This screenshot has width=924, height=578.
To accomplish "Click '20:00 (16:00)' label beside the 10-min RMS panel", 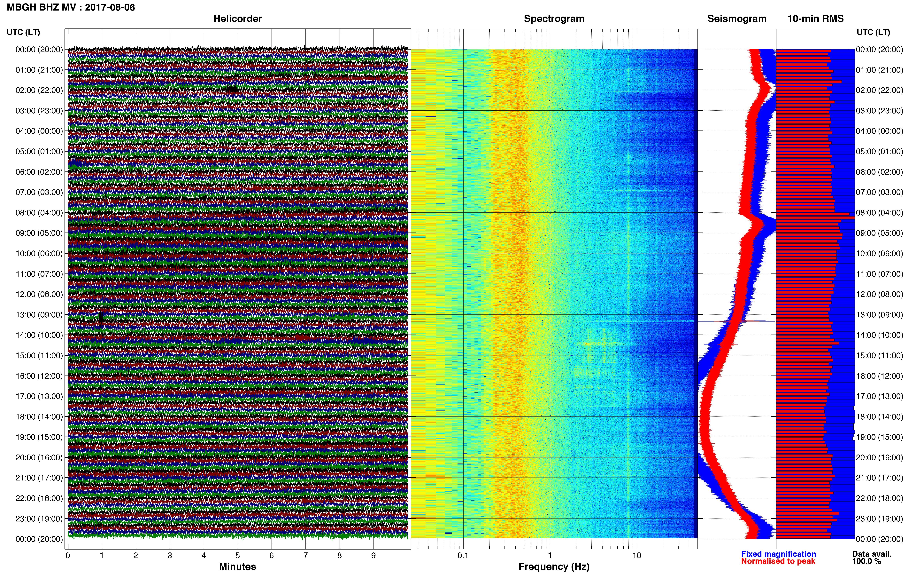I will point(879,458).
